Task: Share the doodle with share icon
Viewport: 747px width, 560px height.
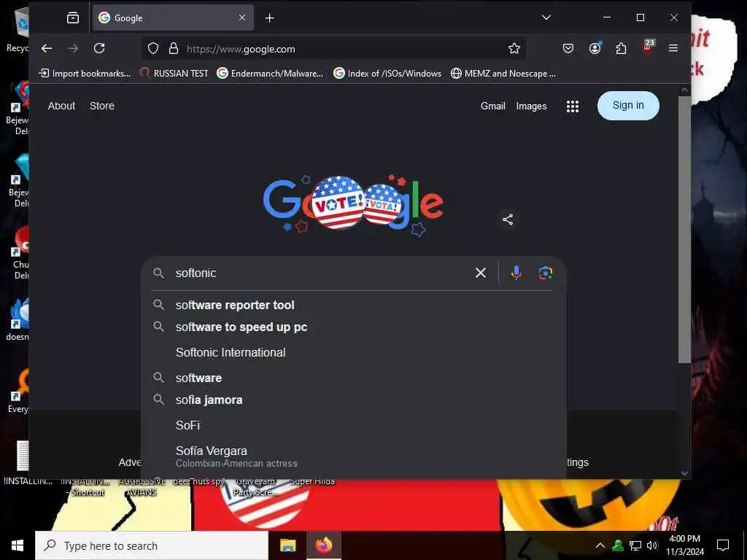Action: [x=508, y=219]
